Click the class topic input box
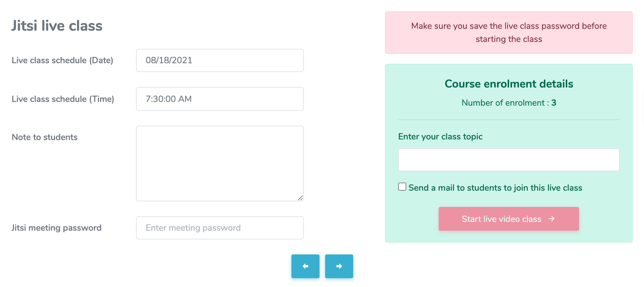 tap(508, 160)
